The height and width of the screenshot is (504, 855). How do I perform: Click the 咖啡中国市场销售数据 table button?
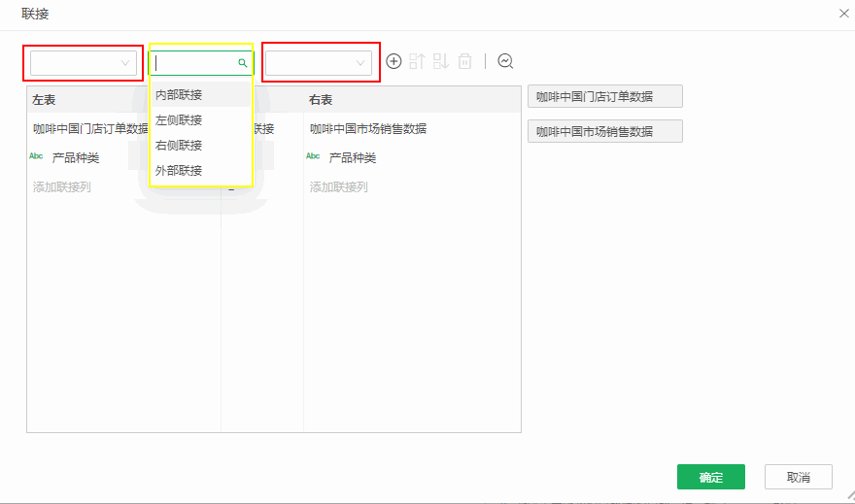604,132
